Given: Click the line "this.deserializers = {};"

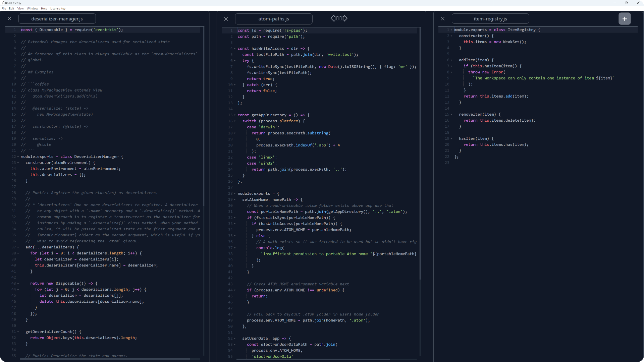Looking at the screenshot, I should pos(58,175).
